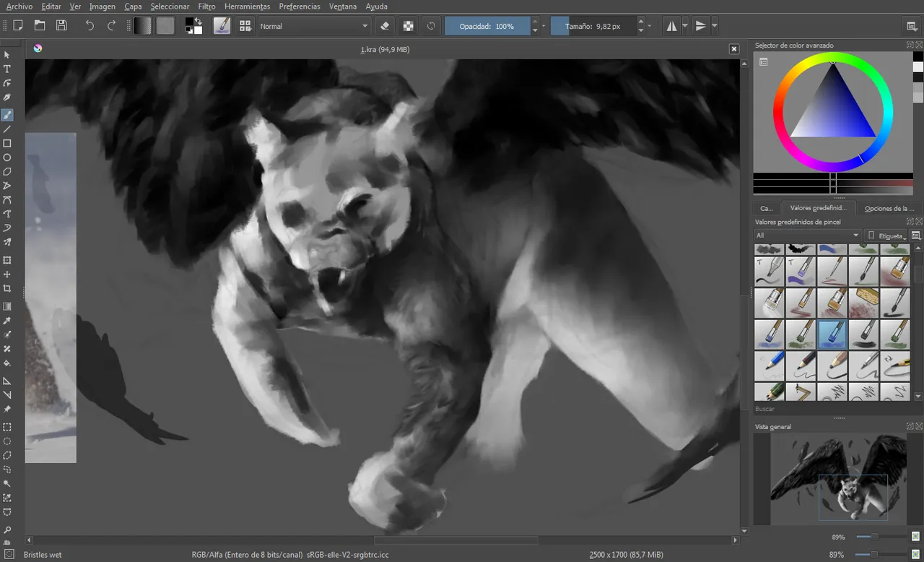
Task: Undo the last action
Action: 90,26
